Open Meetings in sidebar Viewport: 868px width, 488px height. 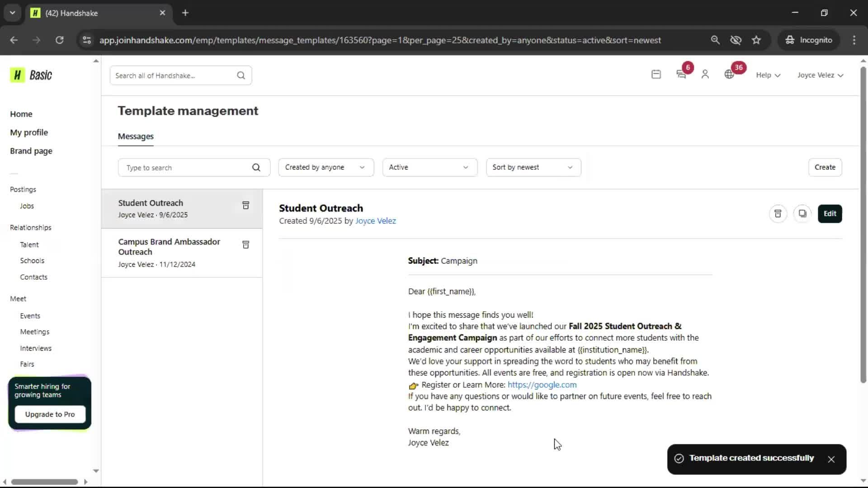[35, 332]
